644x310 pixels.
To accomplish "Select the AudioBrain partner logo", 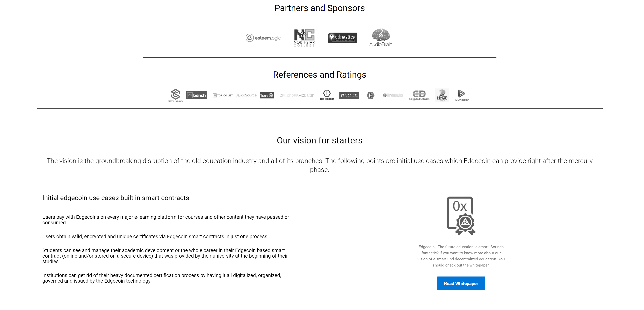I will pos(381,38).
